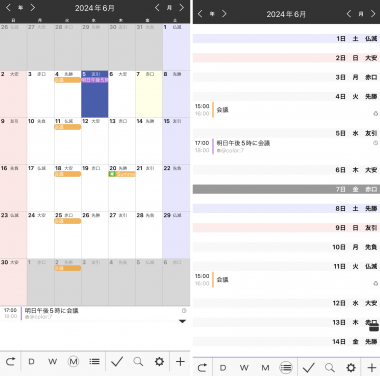Tap 2024年6月 title in right header

(x=286, y=14)
